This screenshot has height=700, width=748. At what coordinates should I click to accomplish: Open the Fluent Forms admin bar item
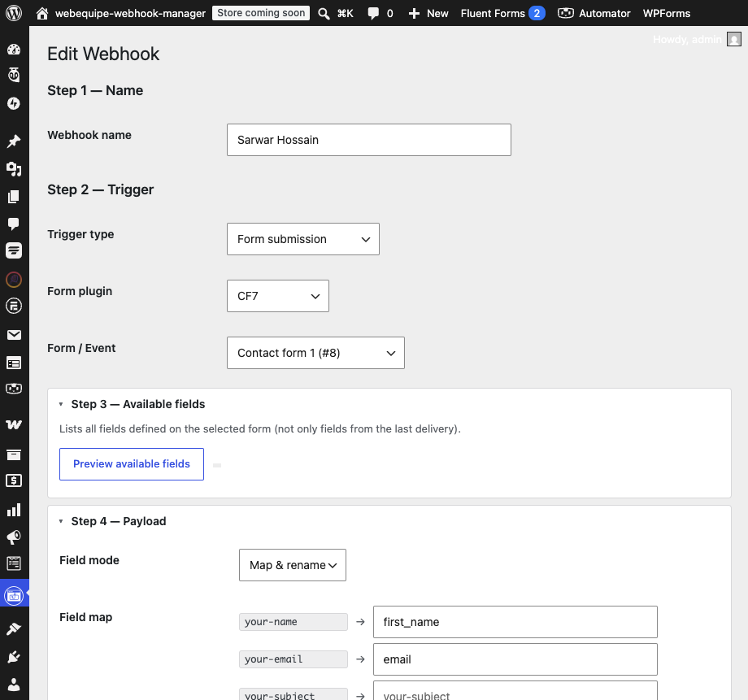pyautogui.click(x=502, y=13)
